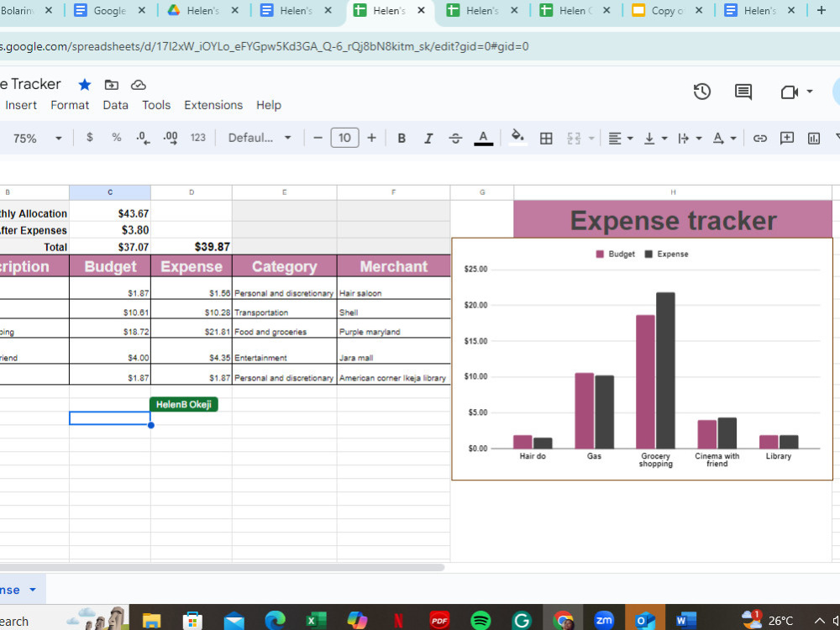Open the fill color picker
The image size is (840, 630).
point(517,137)
